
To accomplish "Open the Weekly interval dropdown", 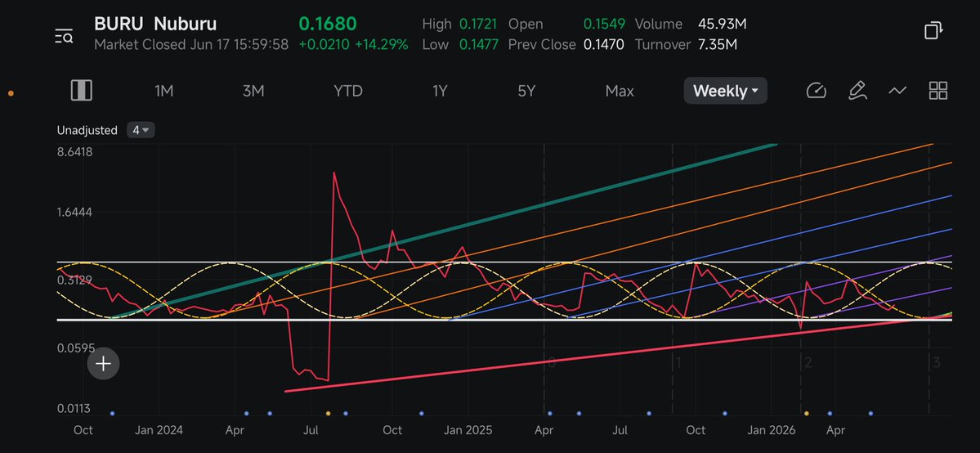I will pos(726,91).
